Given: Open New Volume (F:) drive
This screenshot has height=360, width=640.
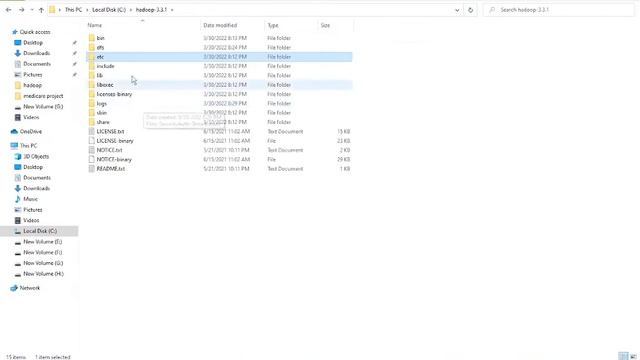Looking at the screenshot, I should pos(42,252).
